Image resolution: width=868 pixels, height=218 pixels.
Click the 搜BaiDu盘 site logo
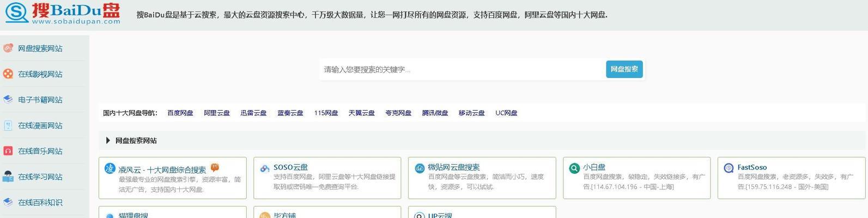point(63,13)
